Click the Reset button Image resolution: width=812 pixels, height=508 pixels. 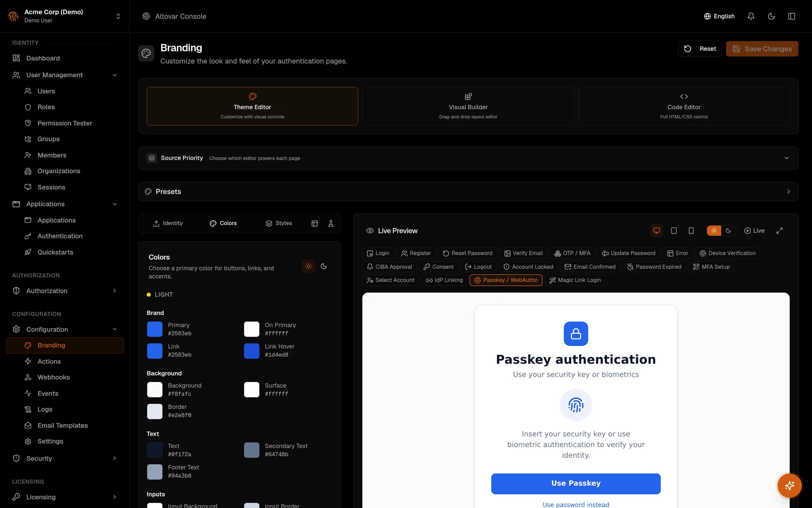(x=699, y=49)
